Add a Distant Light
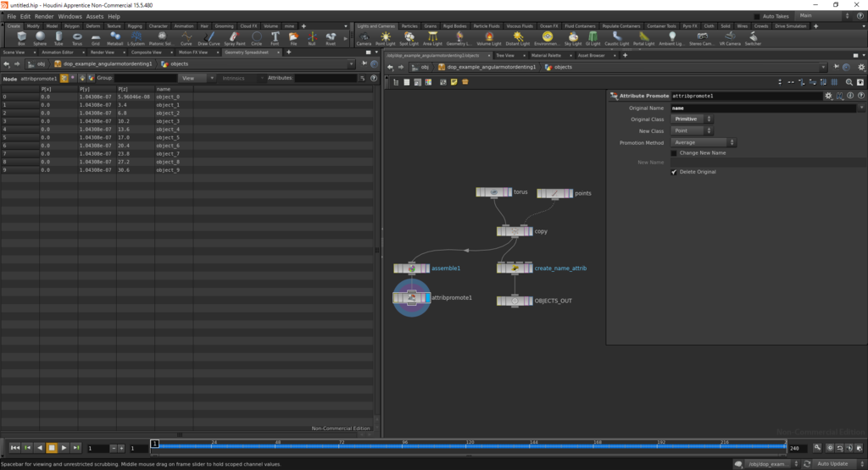The height and width of the screenshot is (470, 868). 518,38
